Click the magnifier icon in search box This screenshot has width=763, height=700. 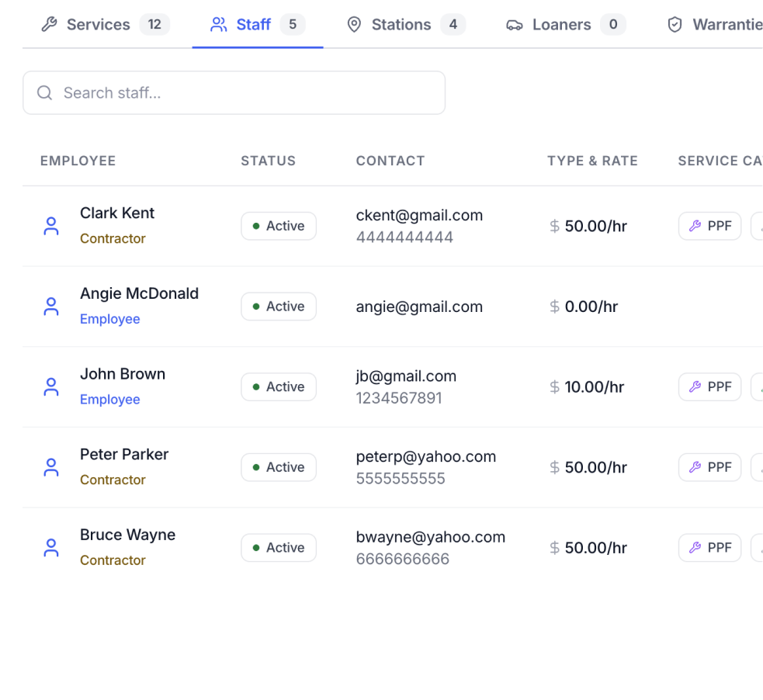tap(45, 93)
